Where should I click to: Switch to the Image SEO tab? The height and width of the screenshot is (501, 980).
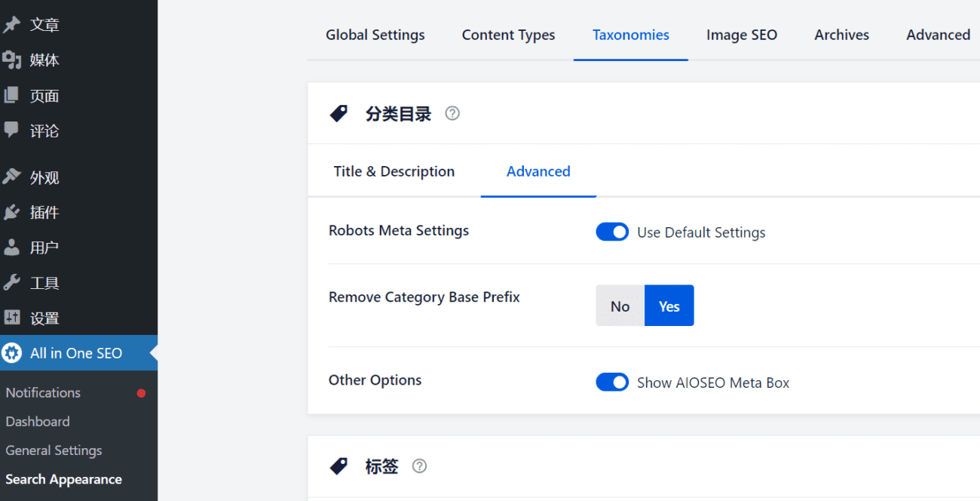point(741,35)
